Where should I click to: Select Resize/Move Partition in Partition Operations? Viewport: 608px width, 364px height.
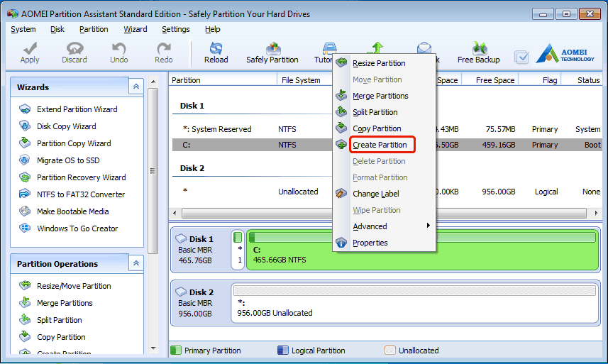tap(74, 286)
